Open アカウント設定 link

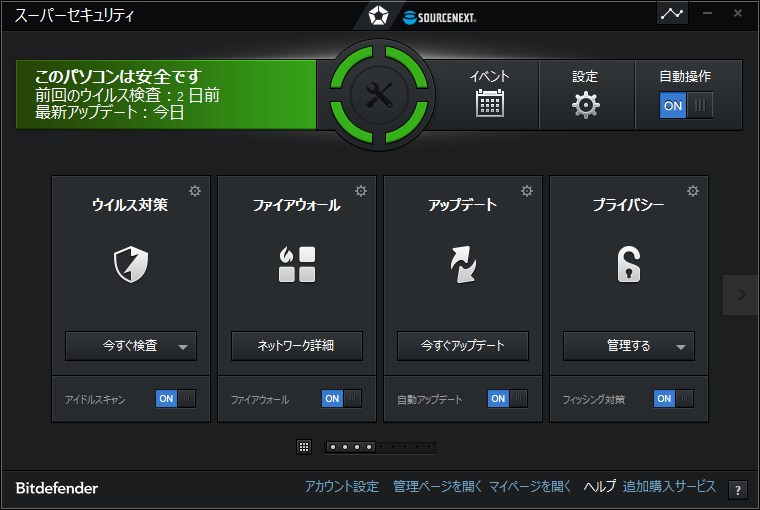pos(342,486)
